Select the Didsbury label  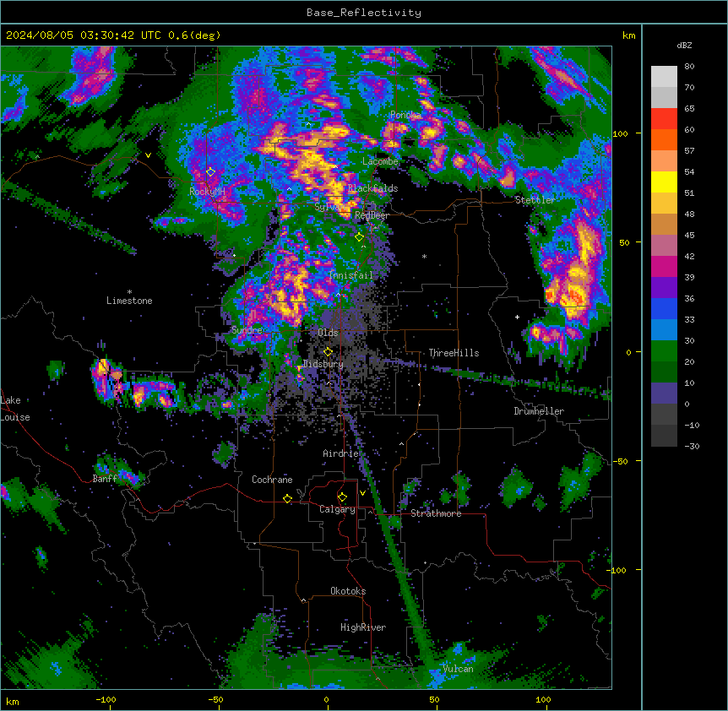tap(323, 364)
